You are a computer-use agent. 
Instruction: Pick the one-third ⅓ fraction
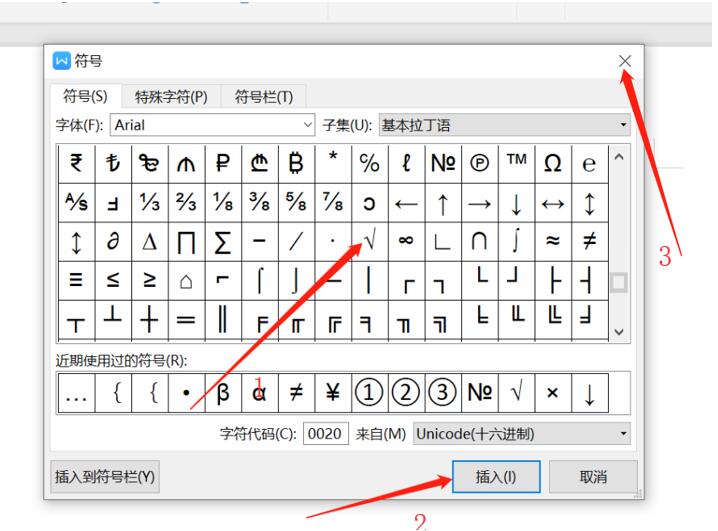coord(150,203)
